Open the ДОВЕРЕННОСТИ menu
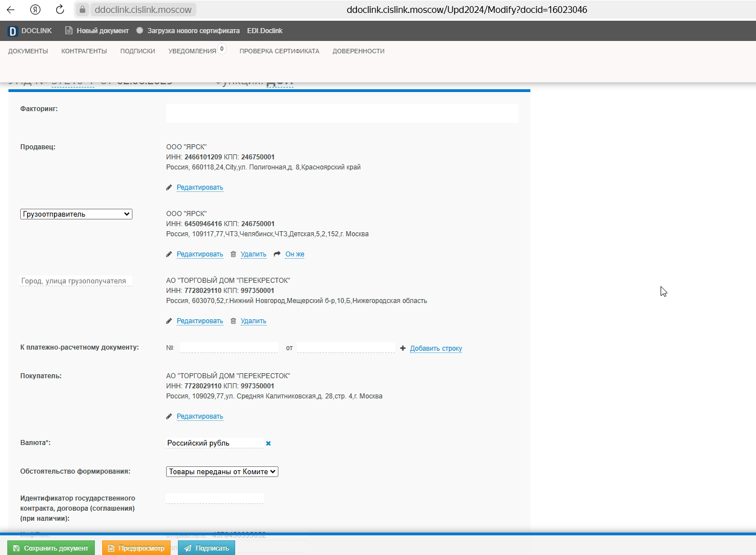 click(x=359, y=51)
